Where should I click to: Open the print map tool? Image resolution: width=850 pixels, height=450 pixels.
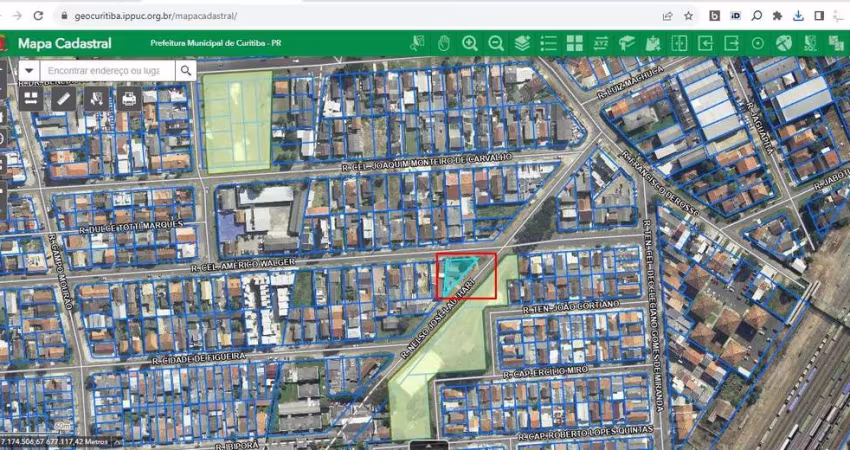pos(129,99)
